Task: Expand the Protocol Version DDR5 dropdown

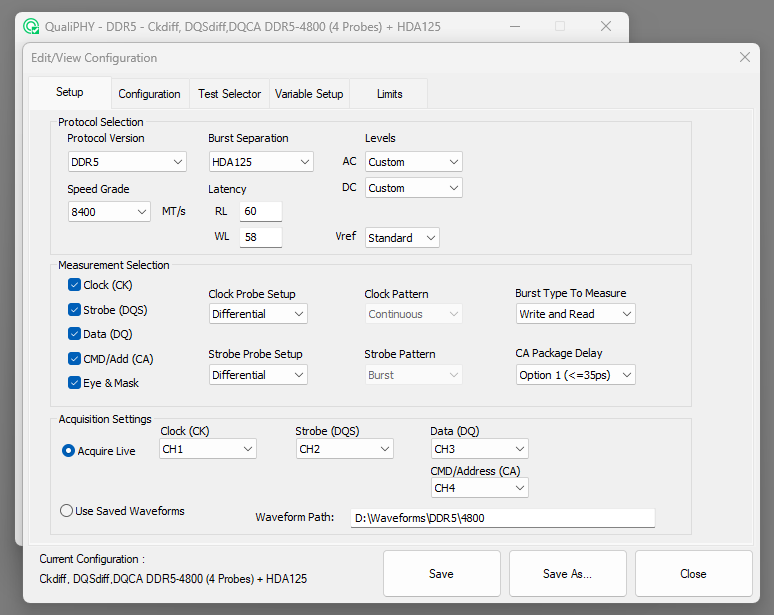Action: click(127, 162)
